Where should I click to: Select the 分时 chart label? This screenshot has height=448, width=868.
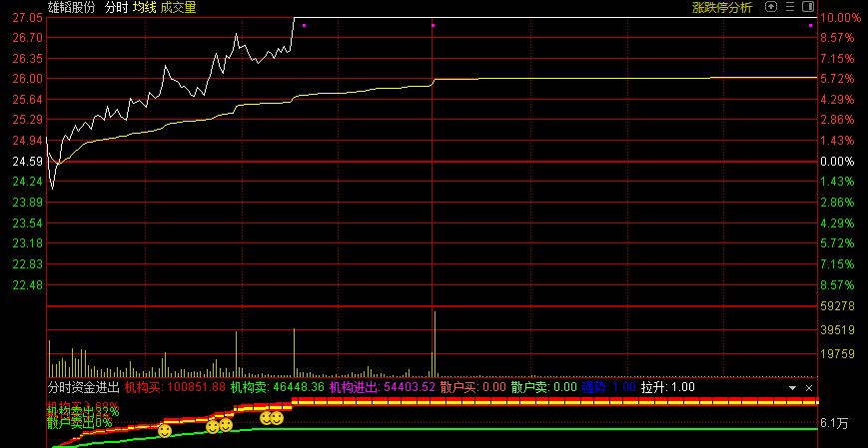[116, 7]
